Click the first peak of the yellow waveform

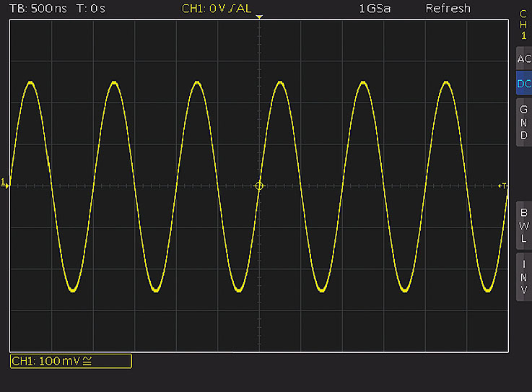point(30,82)
